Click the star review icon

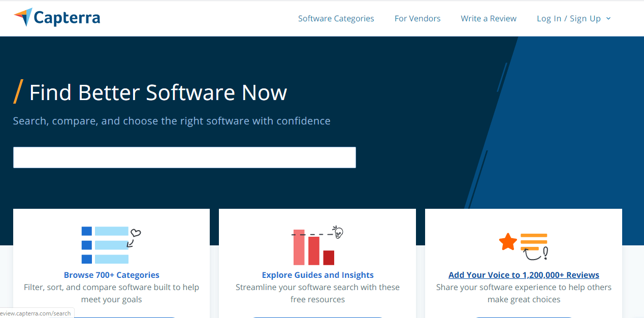[x=524, y=246]
